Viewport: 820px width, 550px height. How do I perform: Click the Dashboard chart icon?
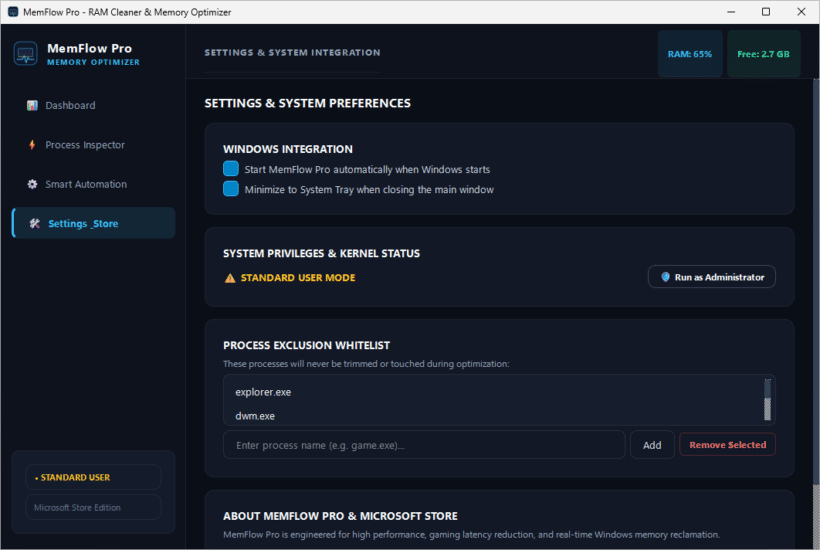[32, 106]
